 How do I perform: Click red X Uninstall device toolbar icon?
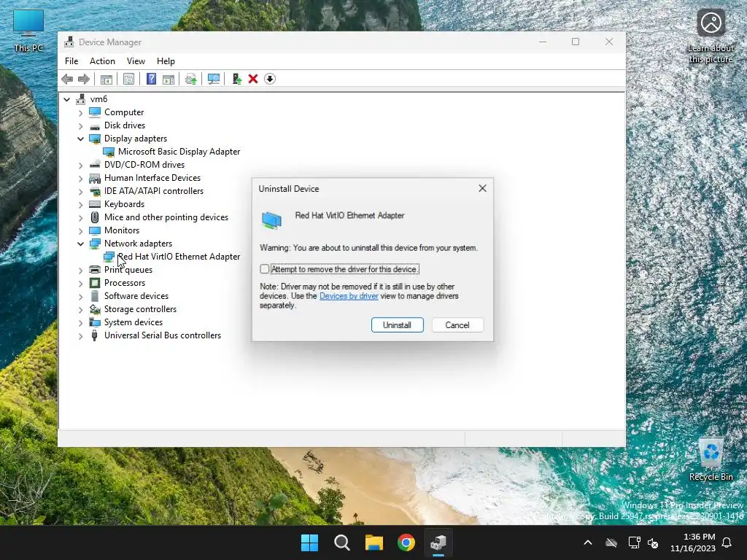tap(253, 79)
